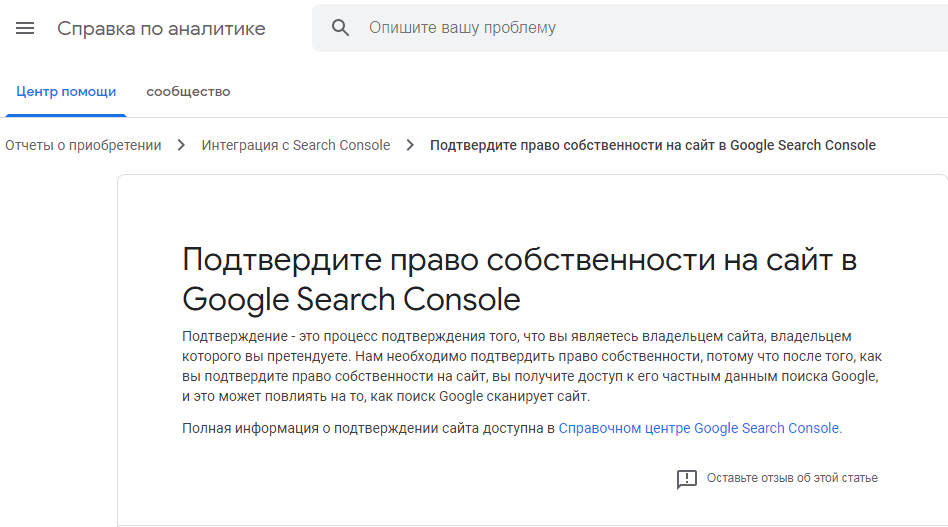This screenshot has height=527, width=948.
Task: Focus the 'Опишите вашу проблему' search field
Action: 629,28
